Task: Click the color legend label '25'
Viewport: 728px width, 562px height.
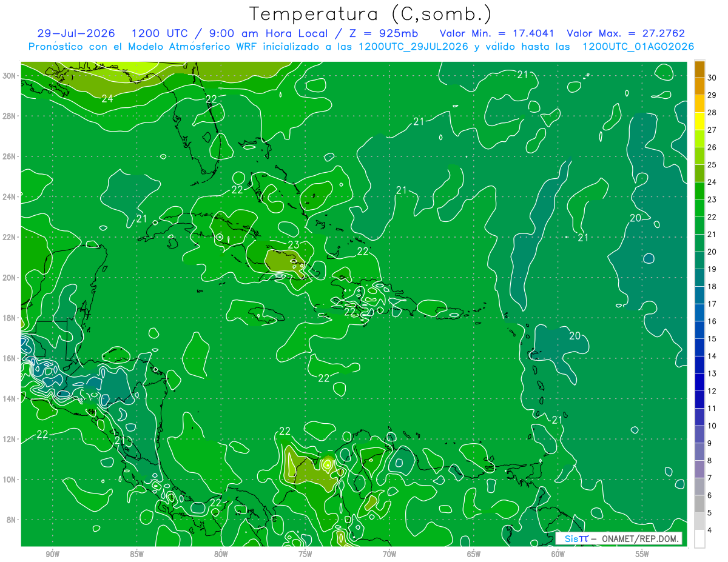Action: [712, 165]
